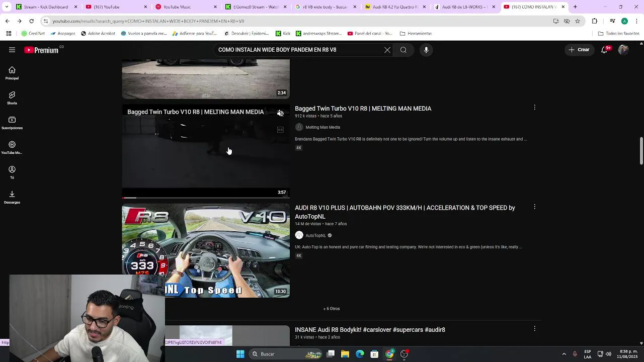Run search with magnifier button

tap(404, 50)
